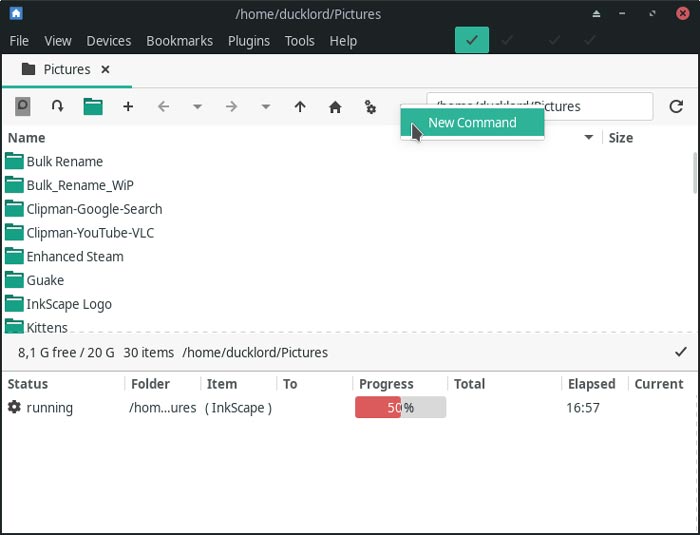
Task: Choose New Command from the popup menu
Action: 472,123
